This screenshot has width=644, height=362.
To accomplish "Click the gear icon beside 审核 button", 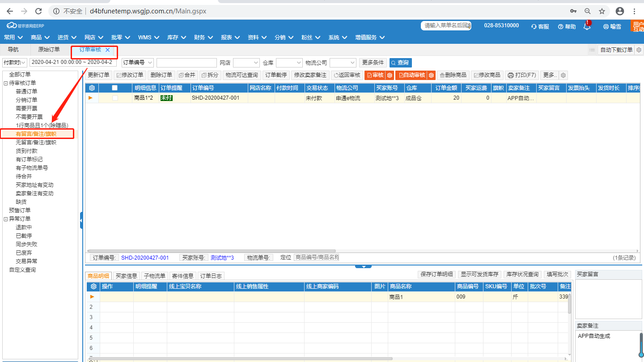I will tap(390, 75).
